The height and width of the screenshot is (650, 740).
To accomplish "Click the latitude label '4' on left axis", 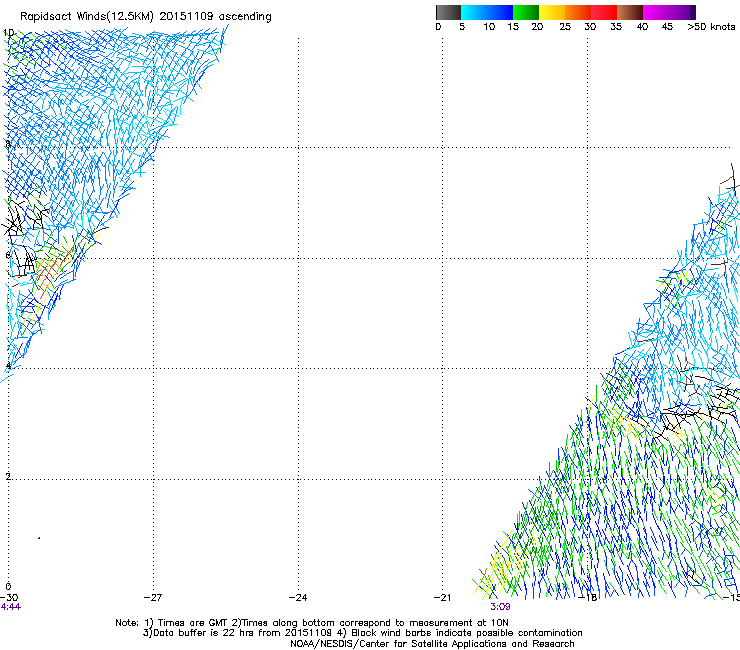I will pos(8,366).
